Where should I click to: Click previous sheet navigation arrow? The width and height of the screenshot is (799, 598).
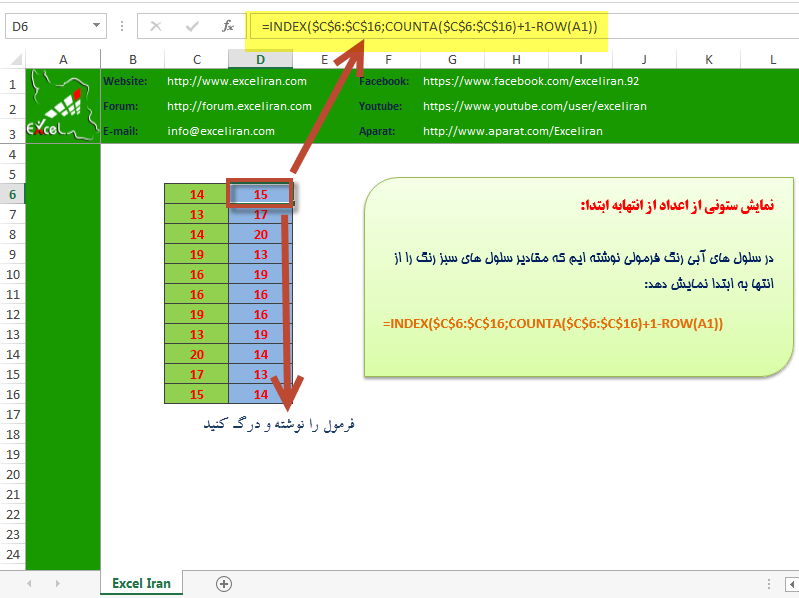click(29, 584)
